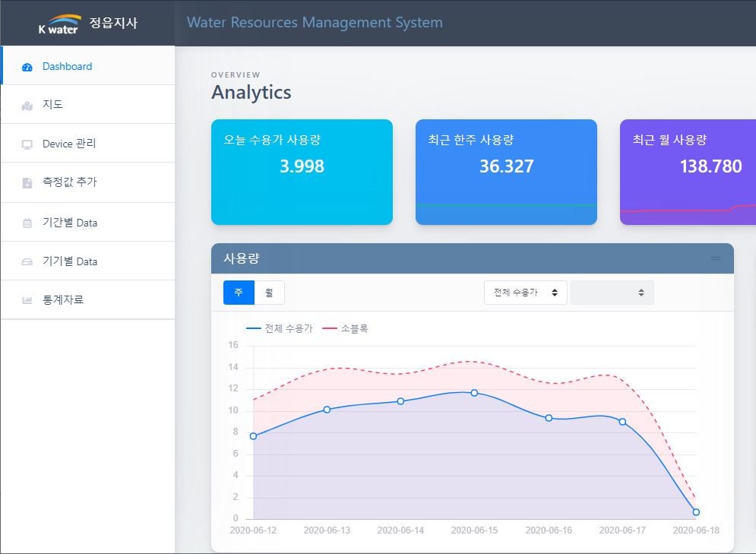Click the file-plus icon beside 측정값 추가
756x554 pixels.
click(x=27, y=182)
